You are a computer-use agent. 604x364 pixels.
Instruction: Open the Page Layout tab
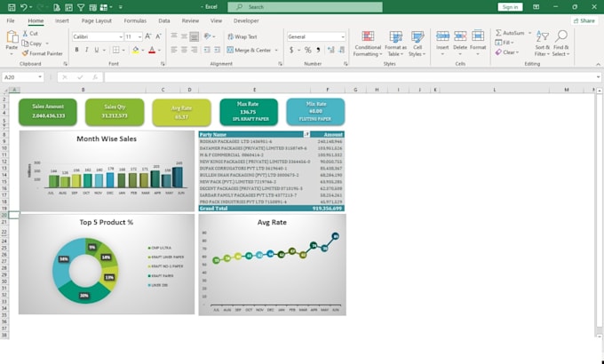[x=97, y=20]
